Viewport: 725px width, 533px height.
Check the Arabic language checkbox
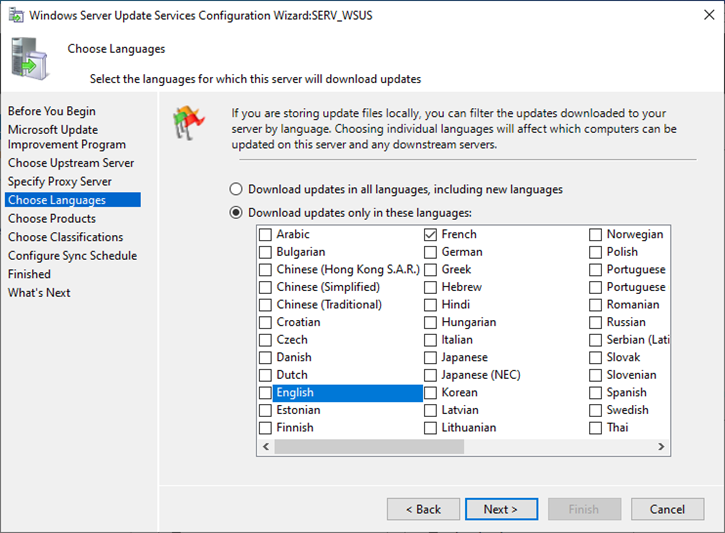coord(265,234)
